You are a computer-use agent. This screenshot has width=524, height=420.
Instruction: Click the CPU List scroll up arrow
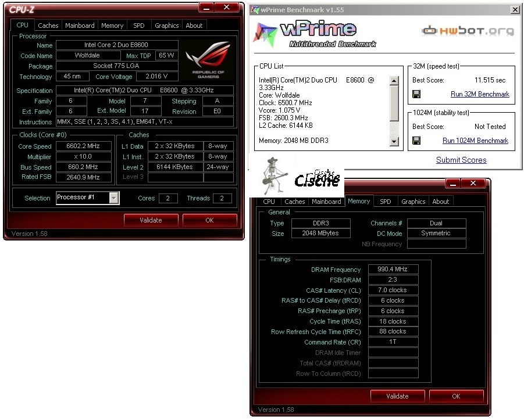tap(394, 81)
